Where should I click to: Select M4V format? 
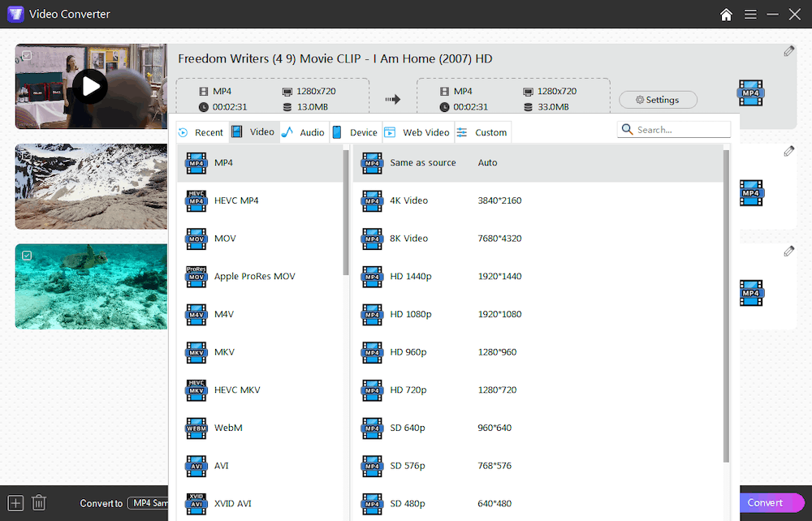pyautogui.click(x=260, y=314)
